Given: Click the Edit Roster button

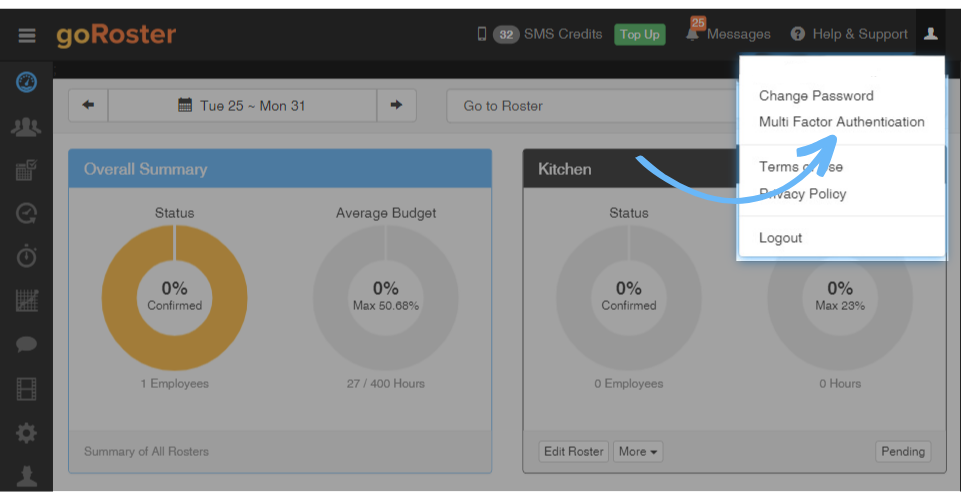Looking at the screenshot, I should (x=574, y=452).
